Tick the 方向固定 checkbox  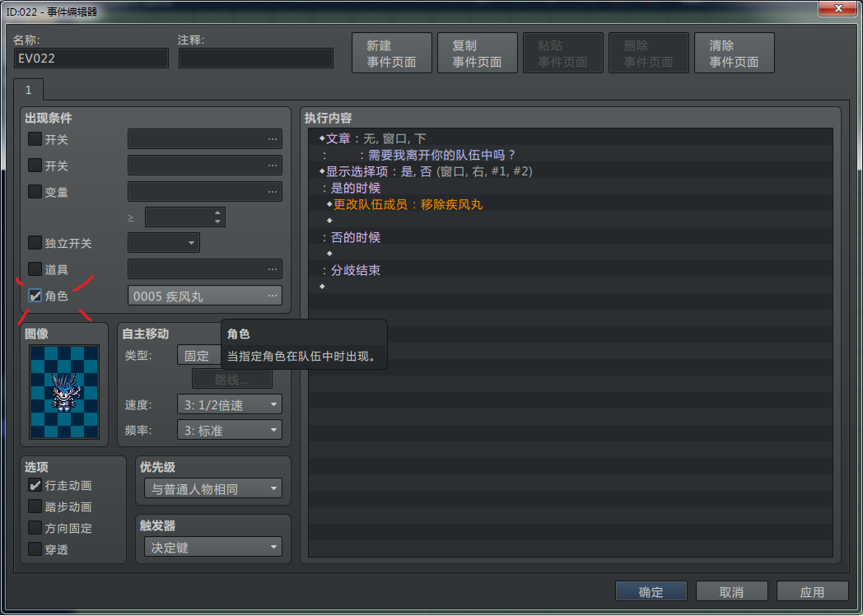click(x=35, y=528)
